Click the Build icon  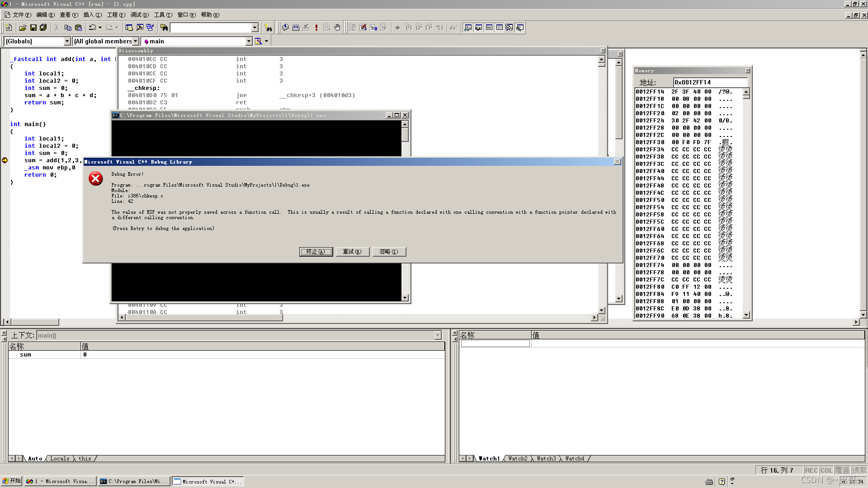pyautogui.click(x=296, y=28)
